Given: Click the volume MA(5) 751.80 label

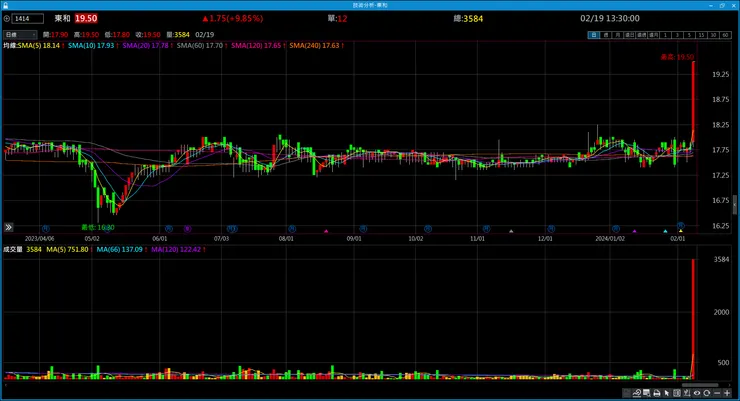Looking at the screenshot, I should 69,249.
